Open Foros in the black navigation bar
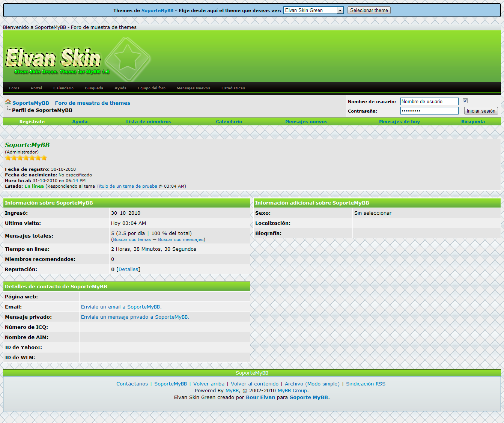The height and width of the screenshot is (423, 504). [x=14, y=88]
